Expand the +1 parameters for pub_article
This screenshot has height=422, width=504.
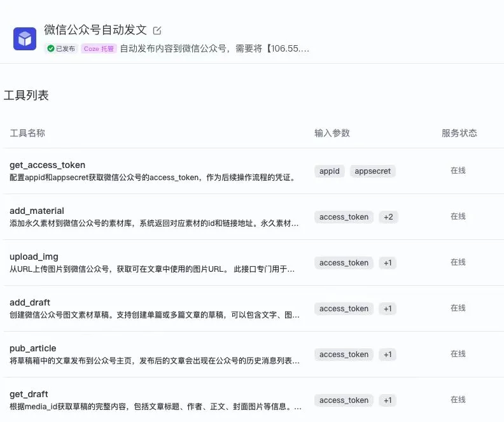[x=388, y=355]
